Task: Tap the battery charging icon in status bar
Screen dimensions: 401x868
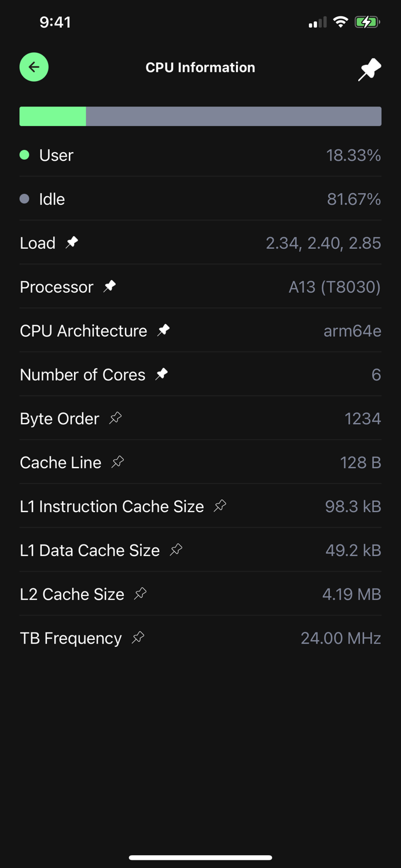Action: pyautogui.click(x=367, y=23)
